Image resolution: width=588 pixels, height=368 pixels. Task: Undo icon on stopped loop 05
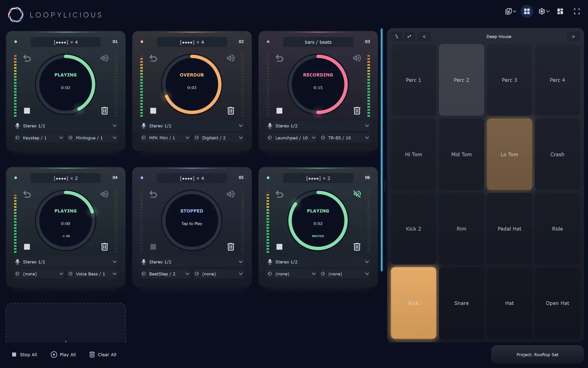pyautogui.click(x=153, y=194)
